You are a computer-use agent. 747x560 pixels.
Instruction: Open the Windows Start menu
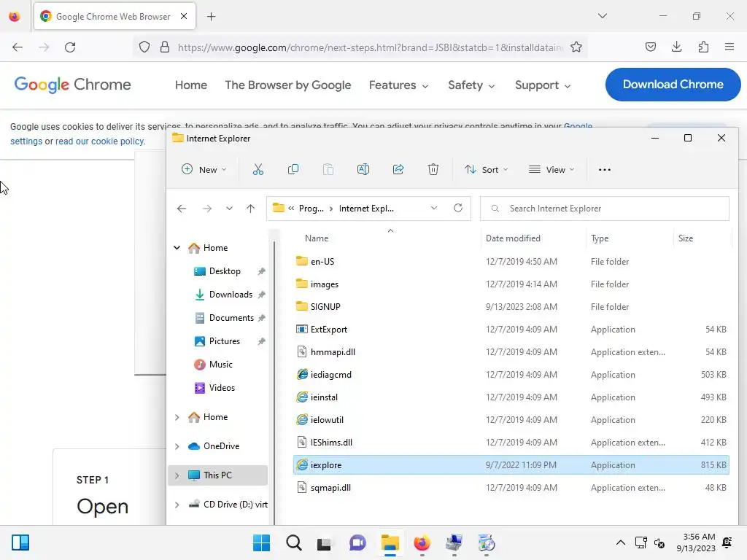pyautogui.click(x=262, y=542)
